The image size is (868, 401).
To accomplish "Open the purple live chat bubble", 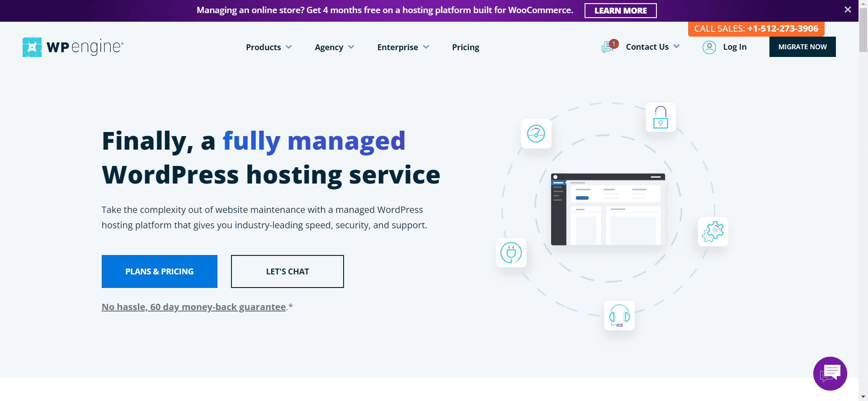I will pos(830,373).
